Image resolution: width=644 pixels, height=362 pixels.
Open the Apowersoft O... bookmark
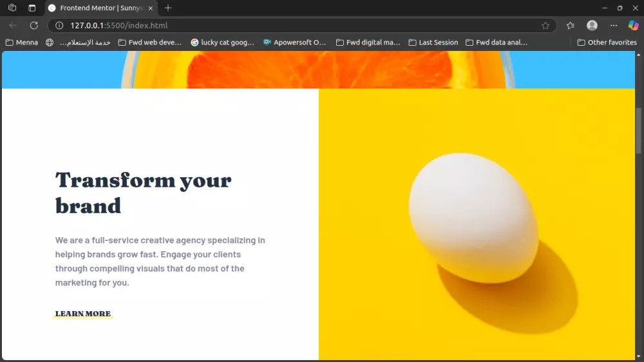[x=295, y=43]
